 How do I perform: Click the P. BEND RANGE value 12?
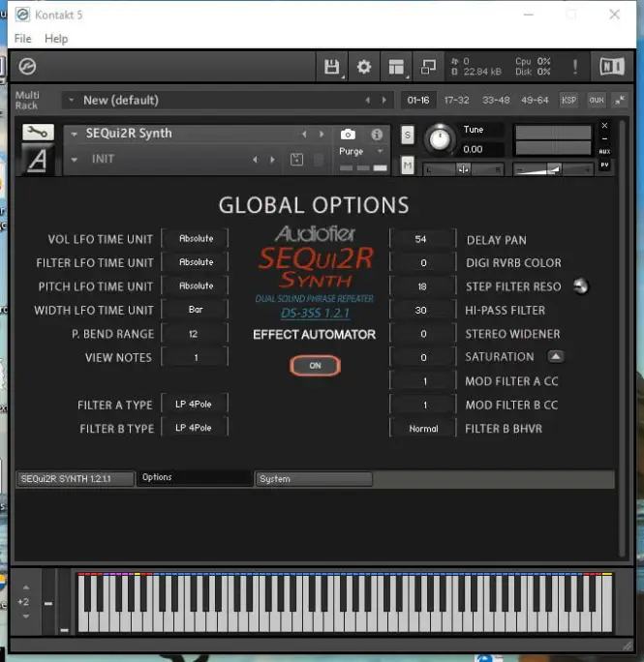[195, 334]
